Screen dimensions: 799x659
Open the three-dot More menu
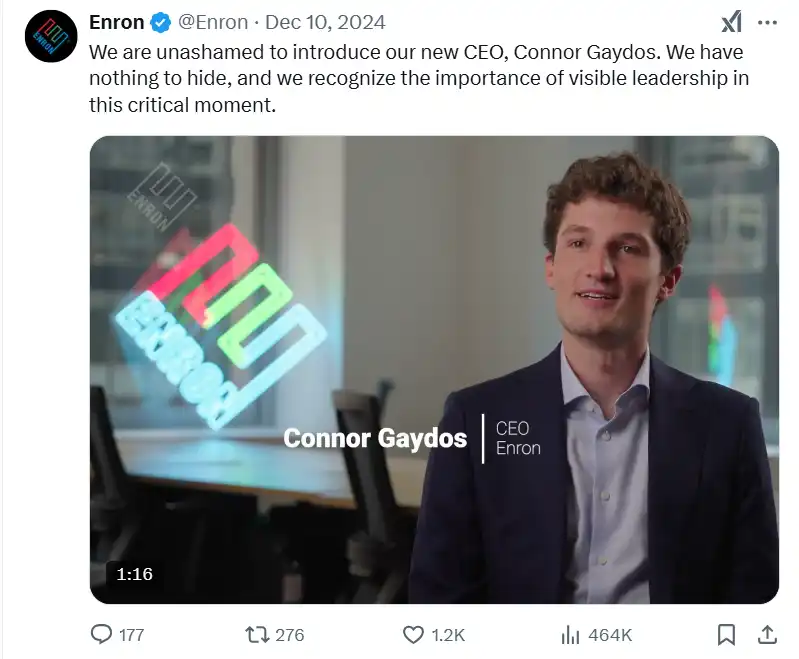coord(768,22)
